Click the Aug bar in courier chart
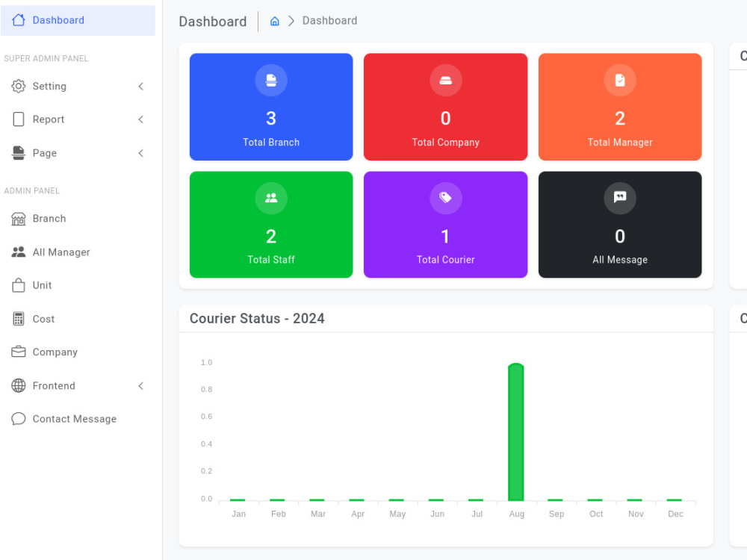 pyautogui.click(x=516, y=432)
